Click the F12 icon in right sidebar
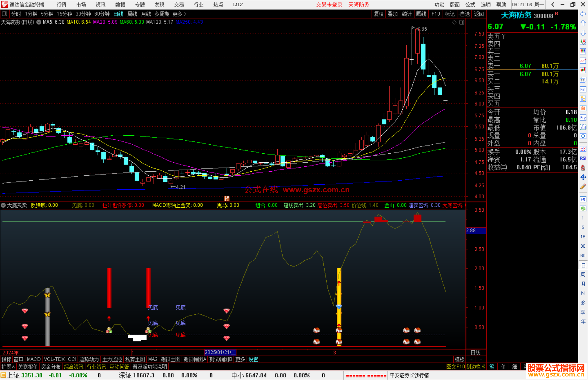The width and height of the screenshot is (588, 380). tap(583, 118)
